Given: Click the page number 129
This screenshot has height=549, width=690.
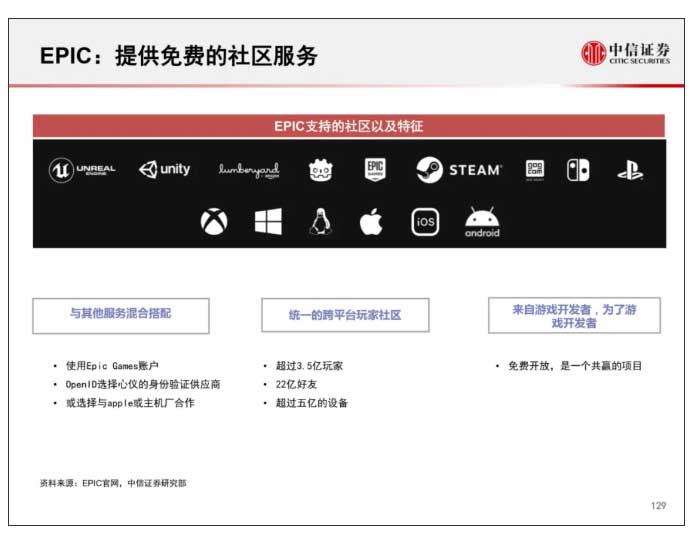Looking at the screenshot, I should coord(658,506).
